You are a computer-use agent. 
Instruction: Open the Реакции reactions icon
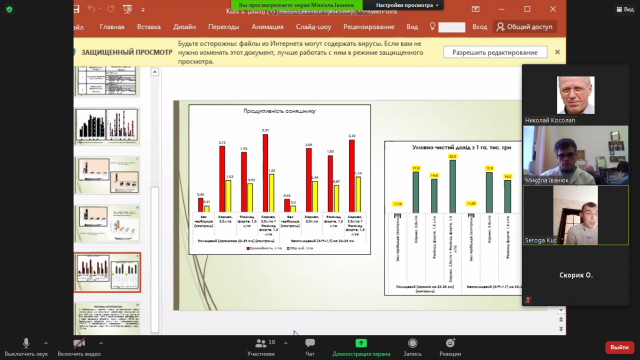coord(450,343)
